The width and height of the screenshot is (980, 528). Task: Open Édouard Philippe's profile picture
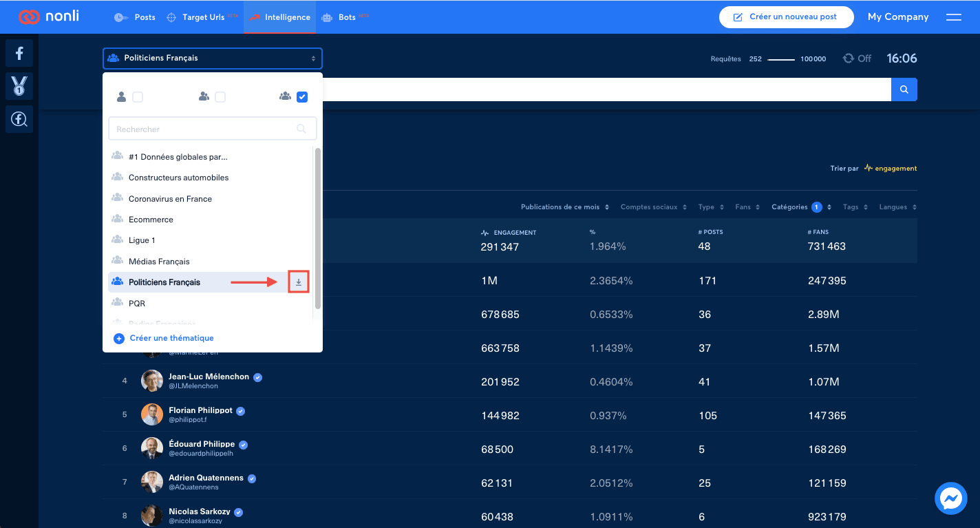(152, 448)
